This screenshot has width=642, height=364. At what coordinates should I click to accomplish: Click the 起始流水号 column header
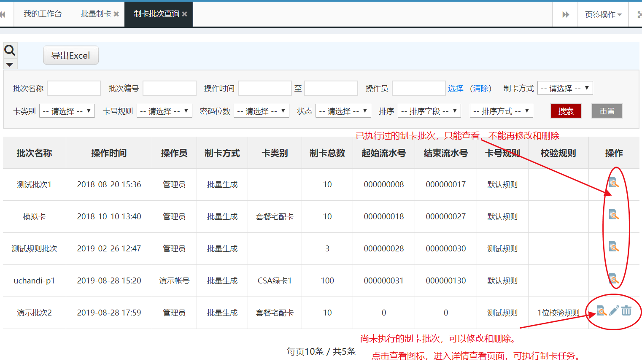(384, 153)
